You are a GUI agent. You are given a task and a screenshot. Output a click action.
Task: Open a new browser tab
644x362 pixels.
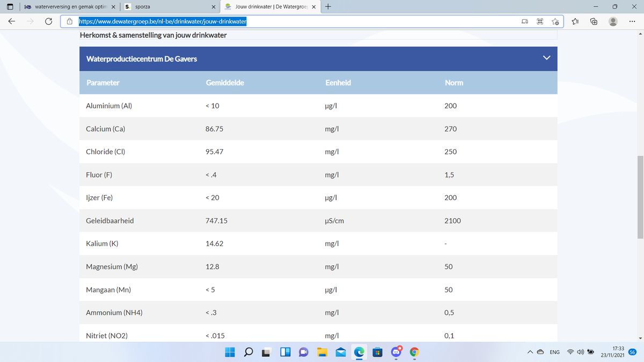click(x=328, y=7)
